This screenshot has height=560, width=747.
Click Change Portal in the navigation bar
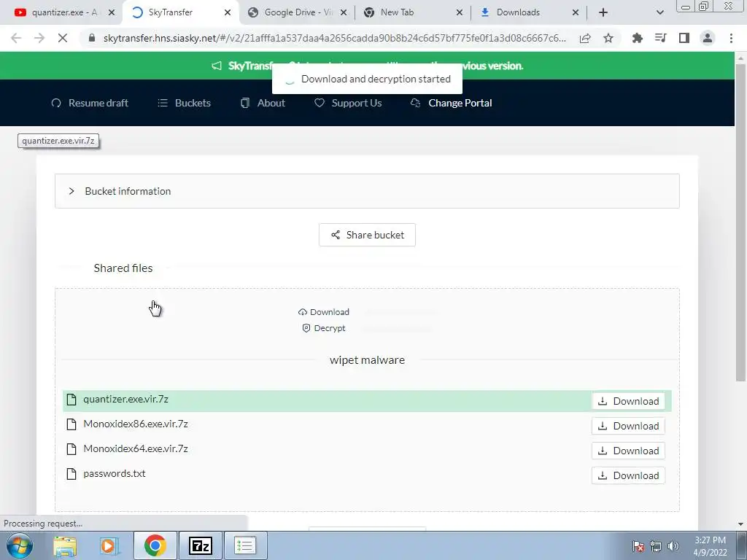click(451, 103)
